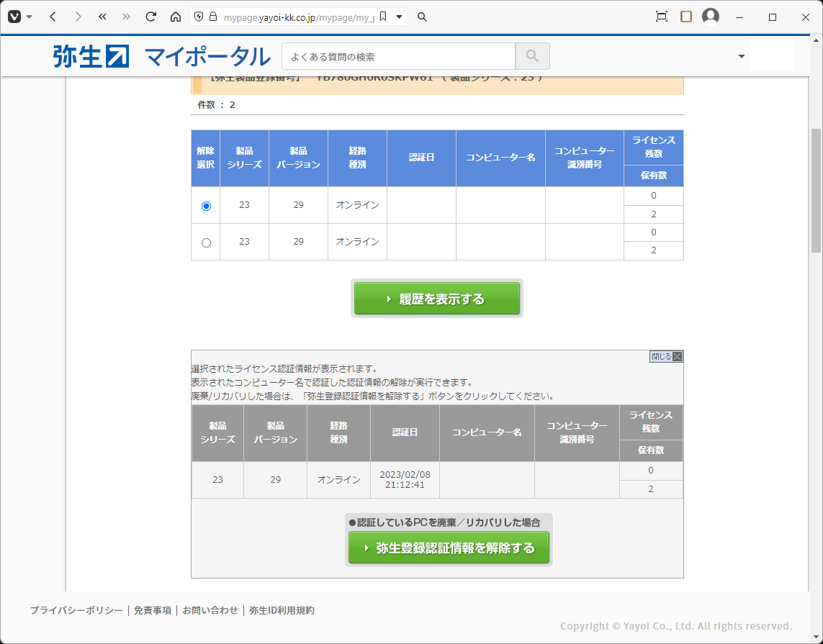Close the license detail panel with 閉じる
Viewport: 823px width, 644px height.
(x=667, y=357)
